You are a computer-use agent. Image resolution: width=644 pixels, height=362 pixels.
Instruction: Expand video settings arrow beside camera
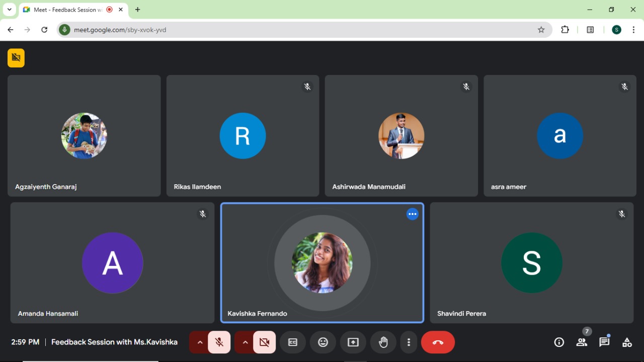click(x=245, y=342)
